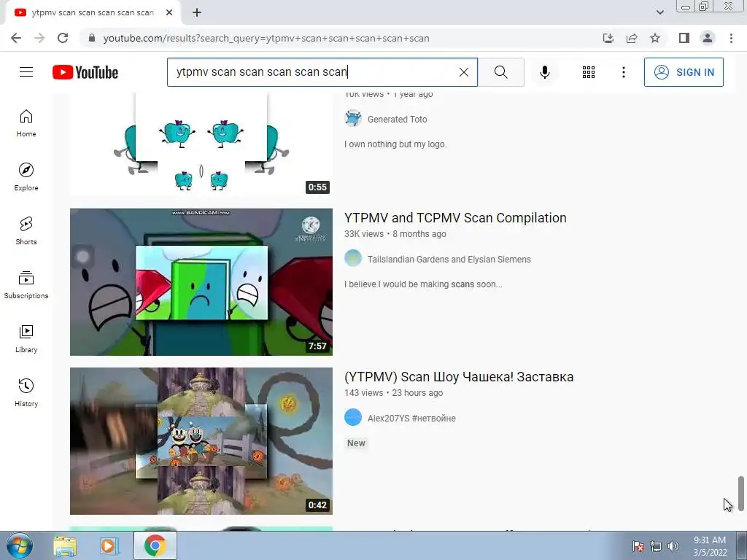The width and height of the screenshot is (747, 560).
Task: Open Tailslandian Gardens and Elysian Siemens channel
Action: [x=449, y=259]
